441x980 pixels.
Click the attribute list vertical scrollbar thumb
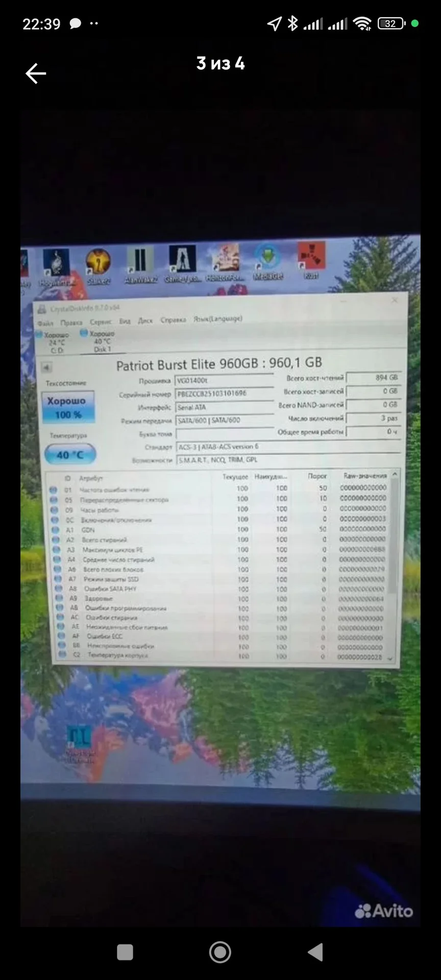pyautogui.click(x=394, y=536)
